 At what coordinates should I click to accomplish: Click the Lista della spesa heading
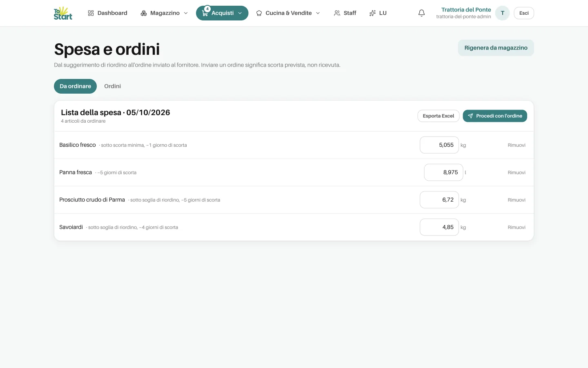click(x=116, y=112)
